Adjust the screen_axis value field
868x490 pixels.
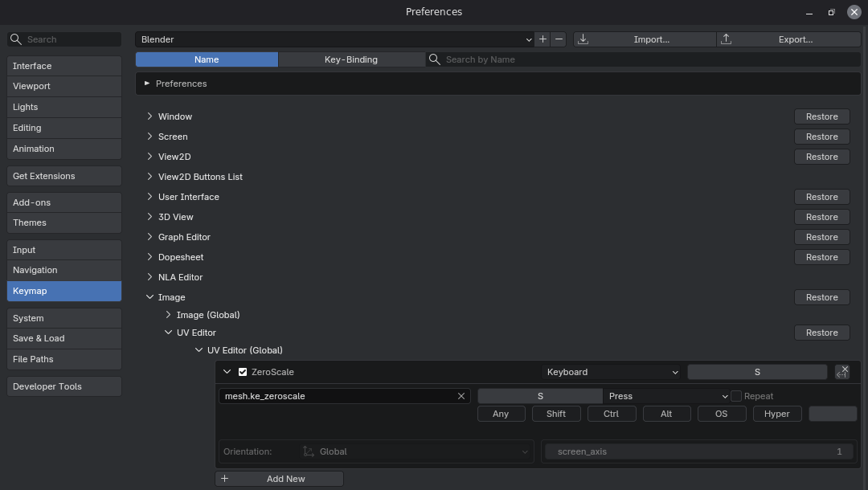pos(698,451)
